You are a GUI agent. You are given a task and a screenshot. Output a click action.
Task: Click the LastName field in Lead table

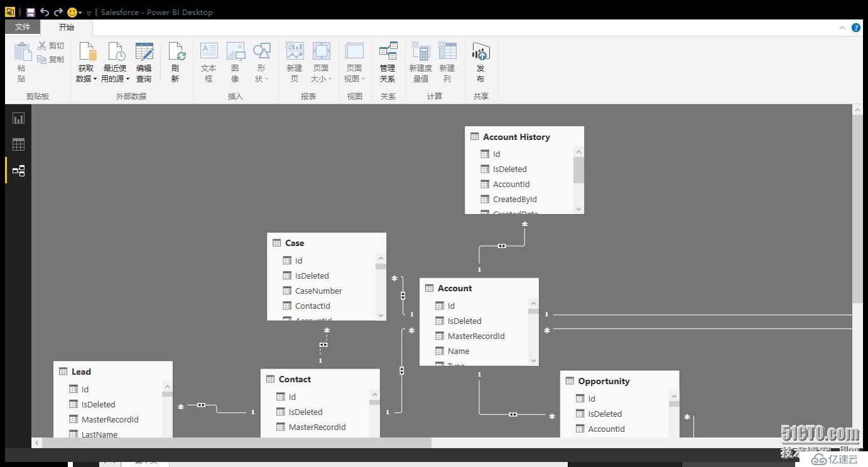(99, 434)
